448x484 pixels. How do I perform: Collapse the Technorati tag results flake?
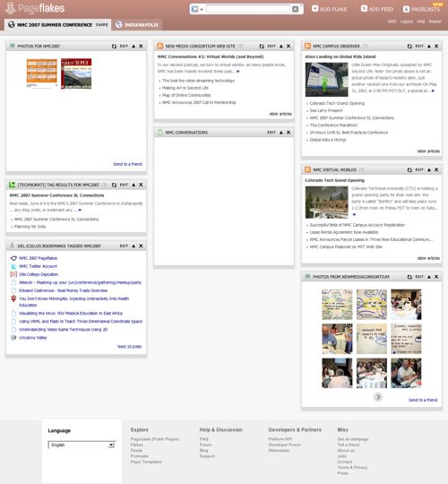point(134,185)
